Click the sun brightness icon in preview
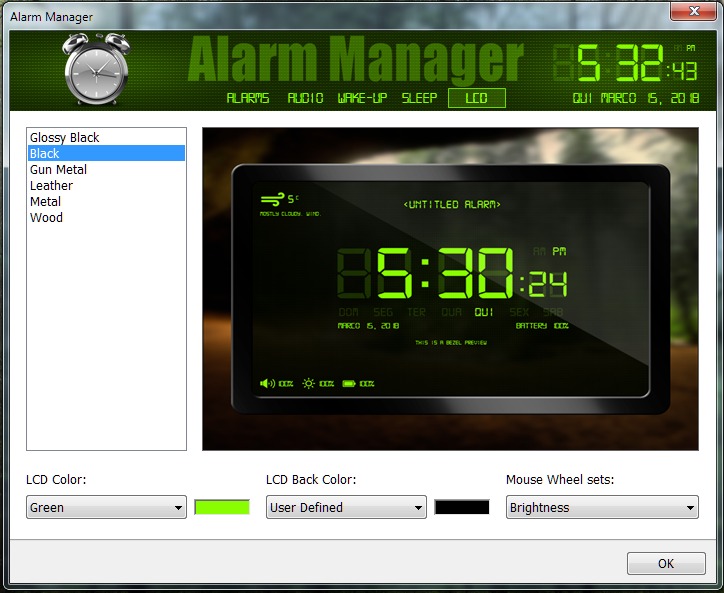This screenshot has height=593, width=724. 309,383
